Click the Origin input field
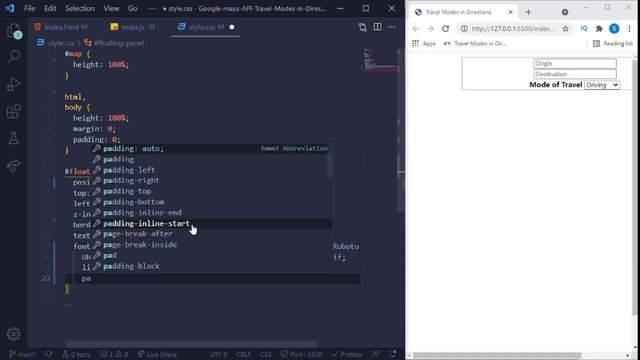Image resolution: width=640 pixels, height=360 pixels. coord(575,64)
